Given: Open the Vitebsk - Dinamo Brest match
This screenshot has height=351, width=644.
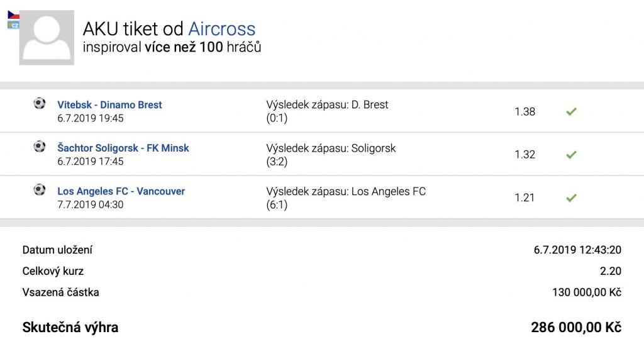Looking at the screenshot, I should point(109,105).
